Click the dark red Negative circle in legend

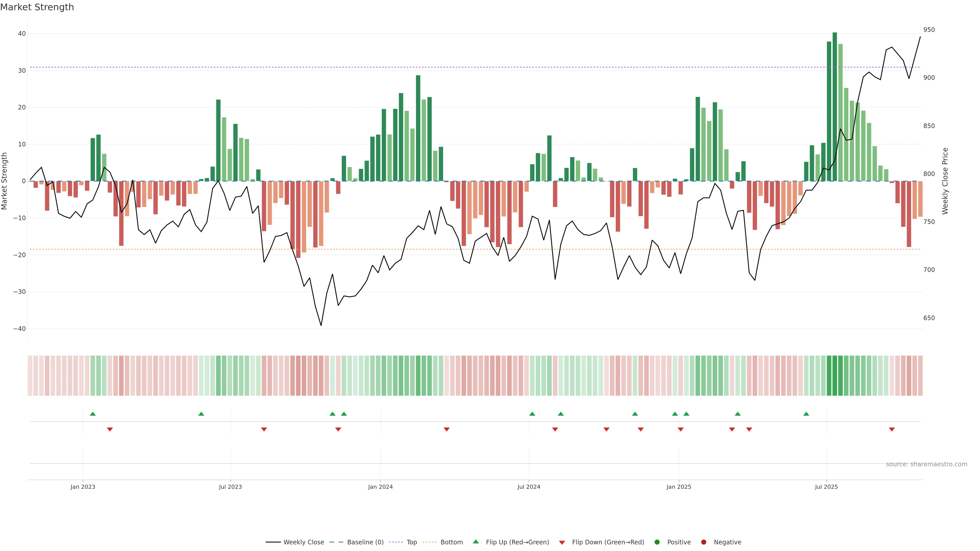click(703, 542)
